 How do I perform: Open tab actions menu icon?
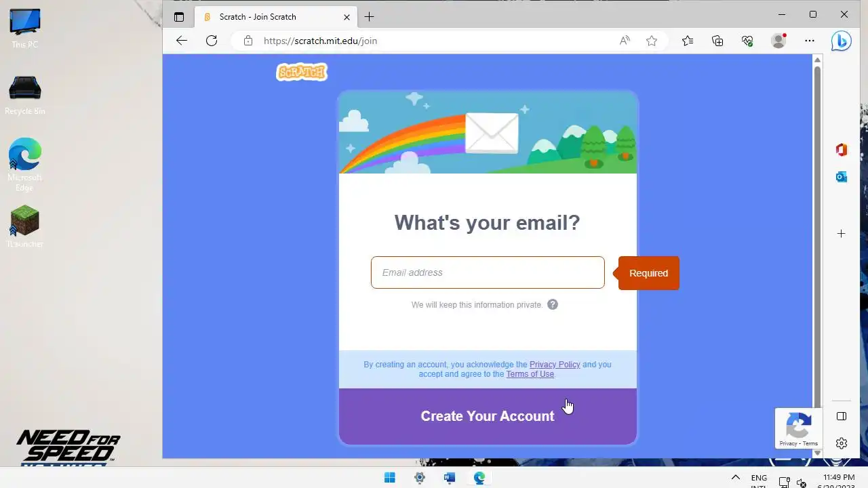[179, 17]
